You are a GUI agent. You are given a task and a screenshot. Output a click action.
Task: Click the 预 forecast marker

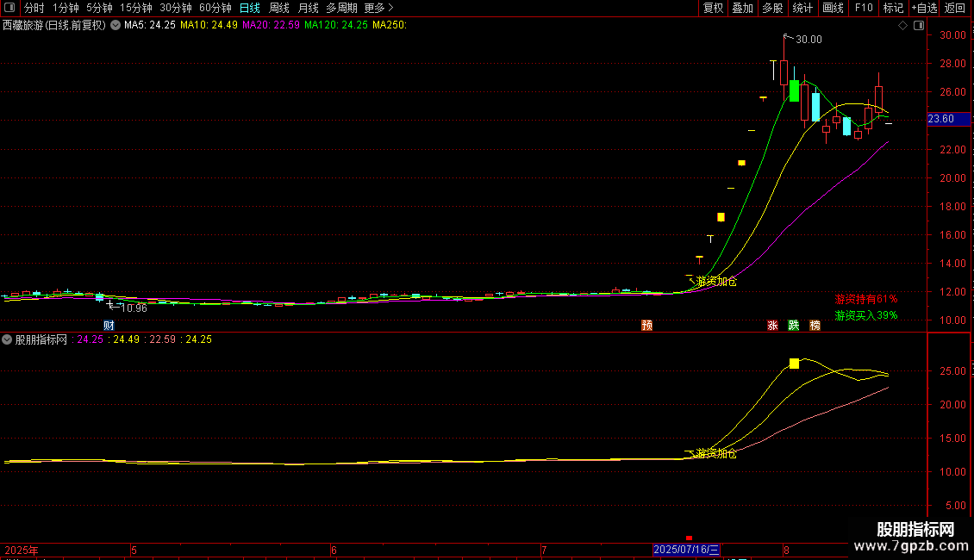pos(646,326)
